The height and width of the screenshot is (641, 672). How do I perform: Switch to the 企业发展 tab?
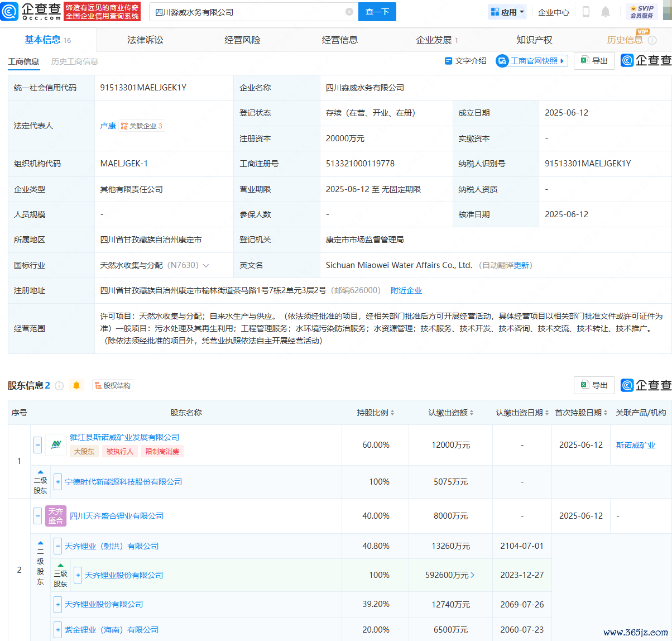(437, 40)
